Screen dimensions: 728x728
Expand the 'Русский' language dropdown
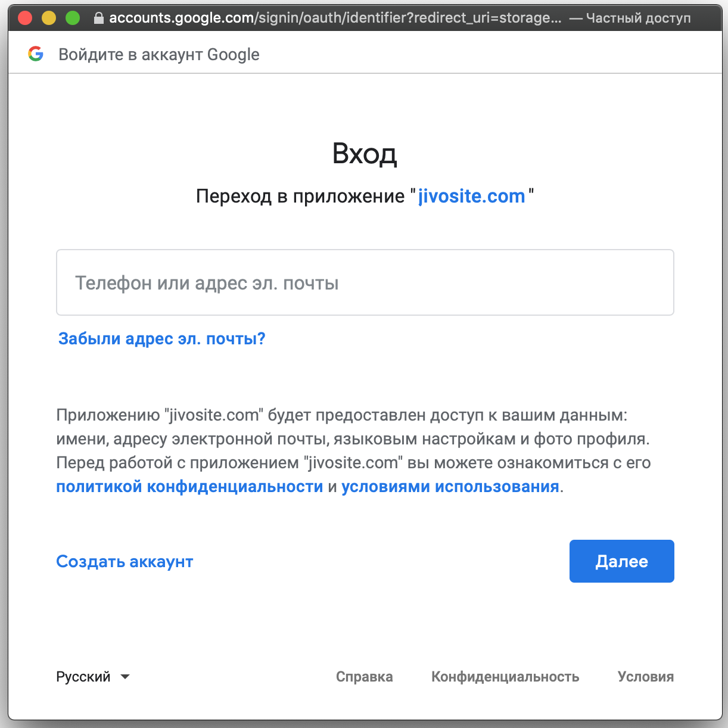point(93,677)
